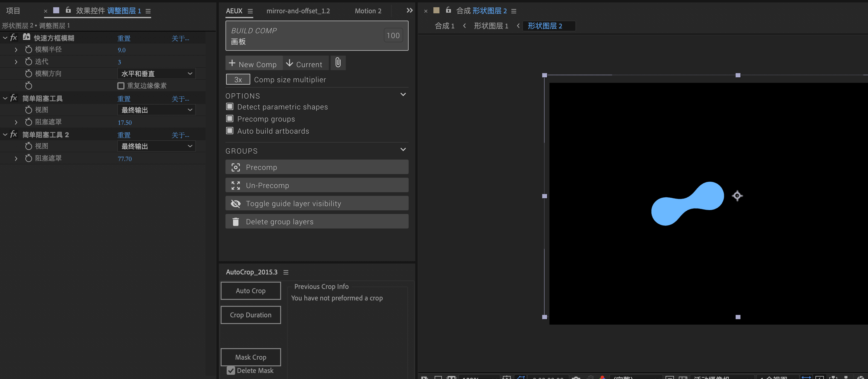Go to 形状图层 1 in the breadcrumb
The width and height of the screenshot is (868, 379).
tap(491, 26)
